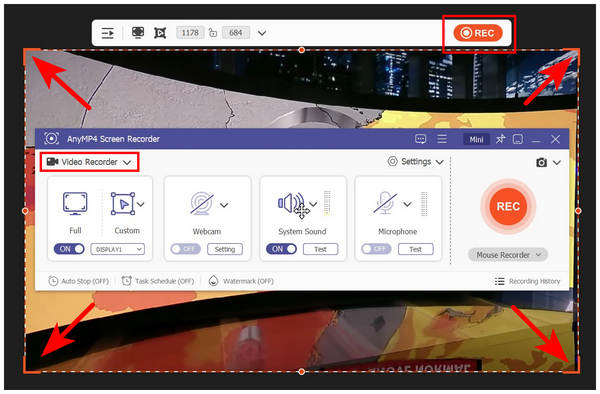
Task: Open the feedback chat icon in title bar
Action: (x=421, y=139)
